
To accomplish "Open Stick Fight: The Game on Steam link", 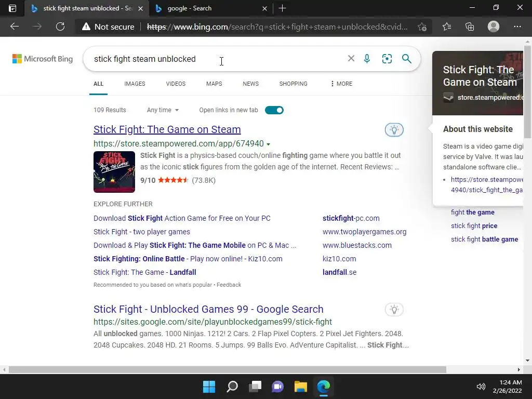I will (x=167, y=129).
